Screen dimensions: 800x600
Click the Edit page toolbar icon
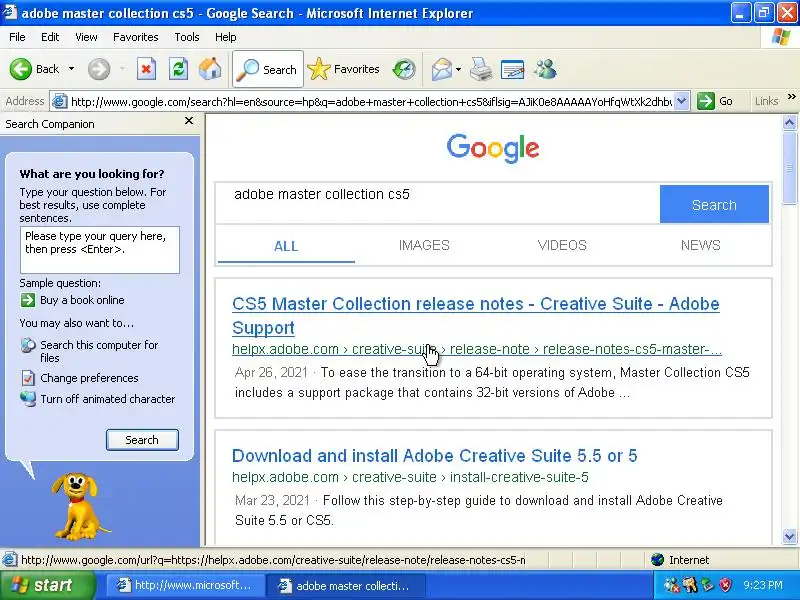click(513, 69)
